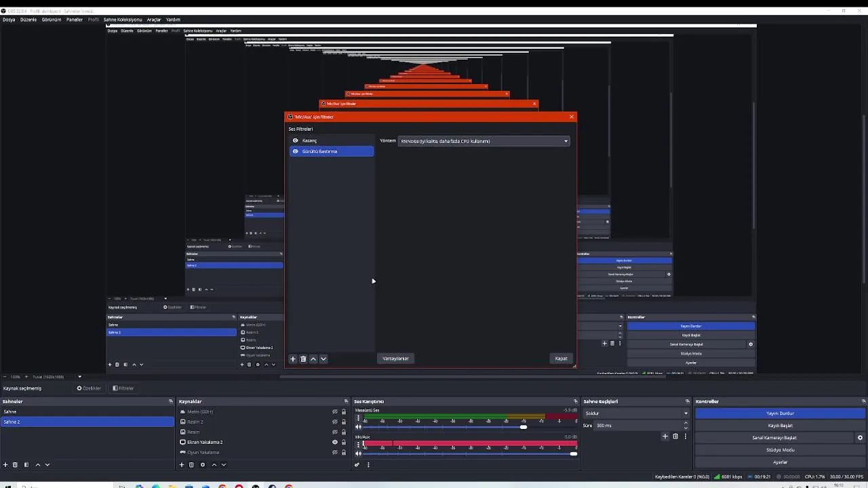Click Sanal Kamerayı Başlat button
This screenshot has height=488, width=868.
(x=774, y=438)
